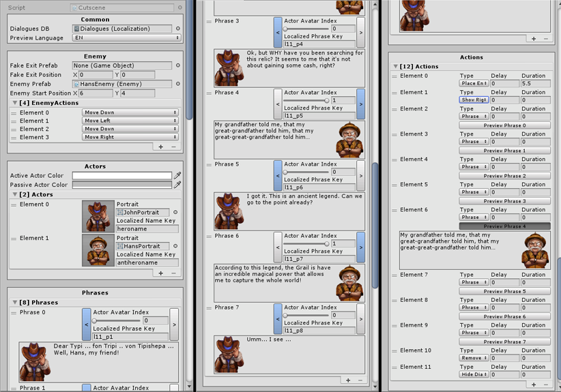
Task: Add a new actor with plus button
Action: [x=160, y=273]
